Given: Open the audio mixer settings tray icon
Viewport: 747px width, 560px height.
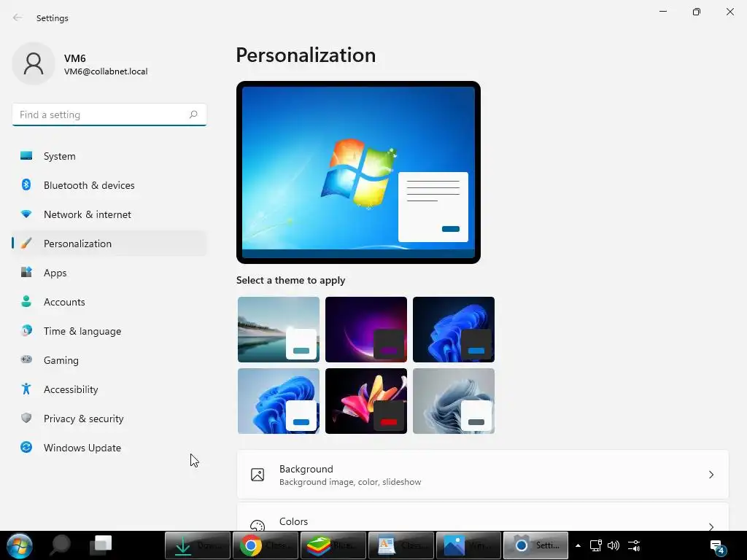Looking at the screenshot, I should pos(634,545).
